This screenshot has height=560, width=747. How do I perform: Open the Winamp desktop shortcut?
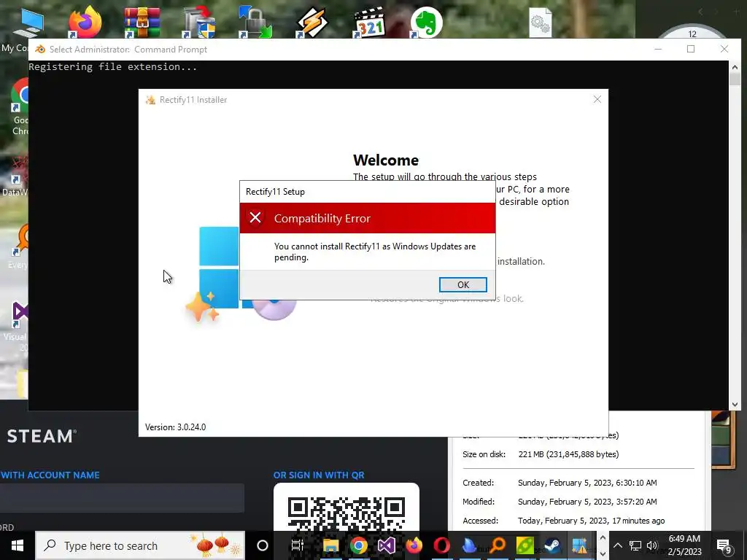[312, 22]
